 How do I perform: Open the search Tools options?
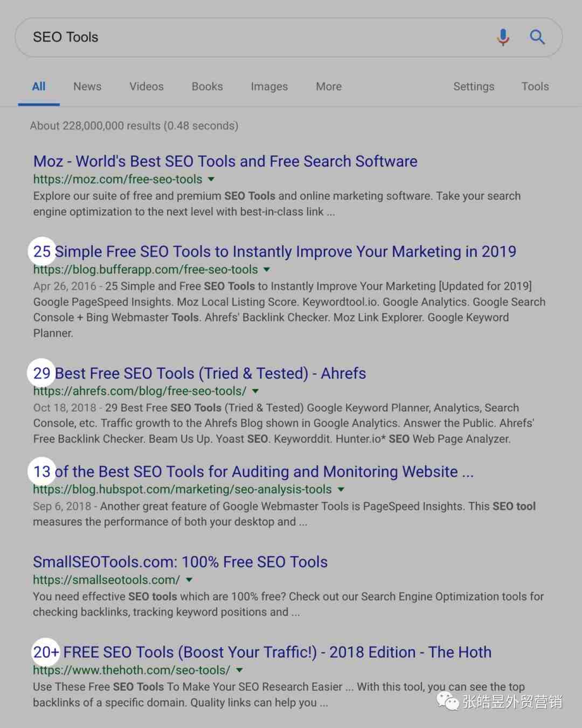[535, 86]
